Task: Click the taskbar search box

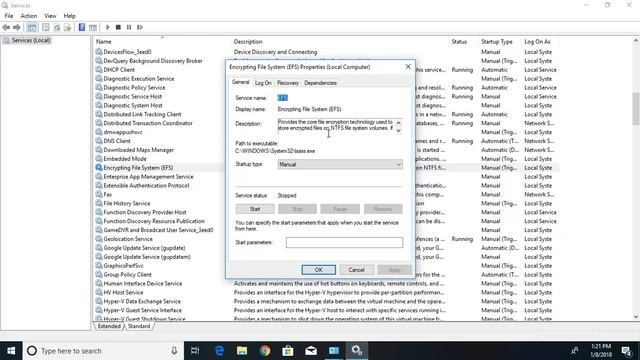Action: pos(103,351)
